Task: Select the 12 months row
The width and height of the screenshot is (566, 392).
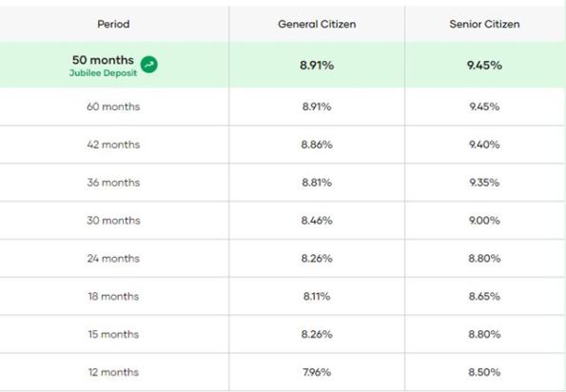Action: (283, 372)
